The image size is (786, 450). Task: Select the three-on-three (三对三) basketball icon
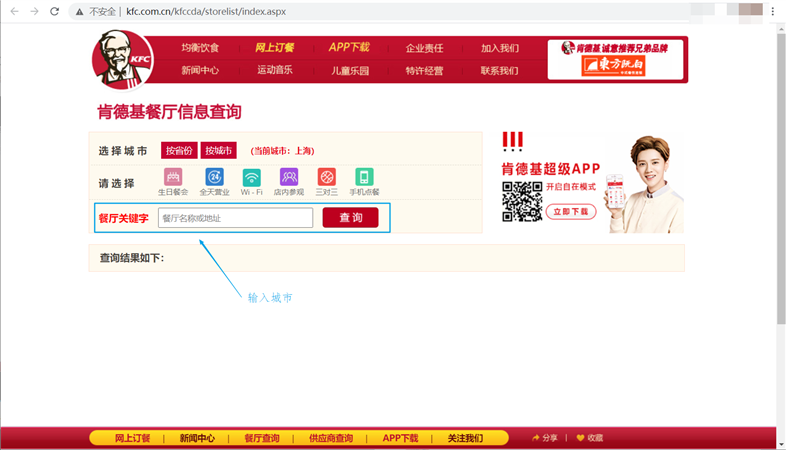(x=327, y=177)
